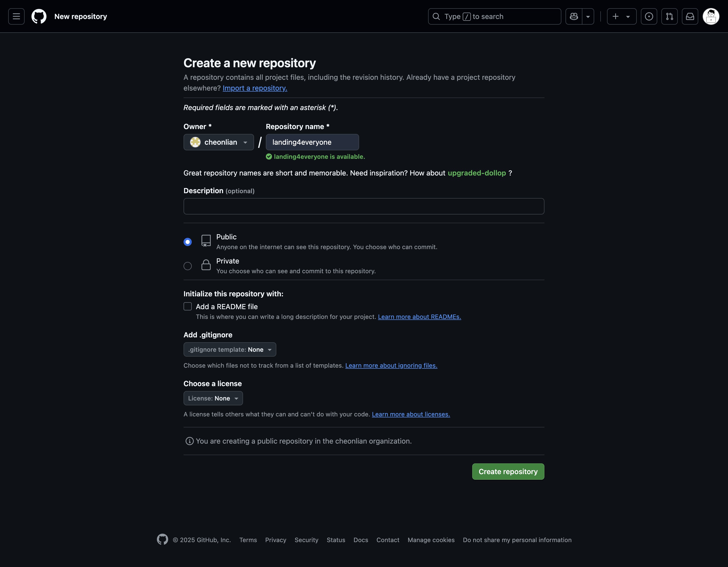Open the .gitignore template dropdown
This screenshot has height=567, width=728.
(x=230, y=349)
